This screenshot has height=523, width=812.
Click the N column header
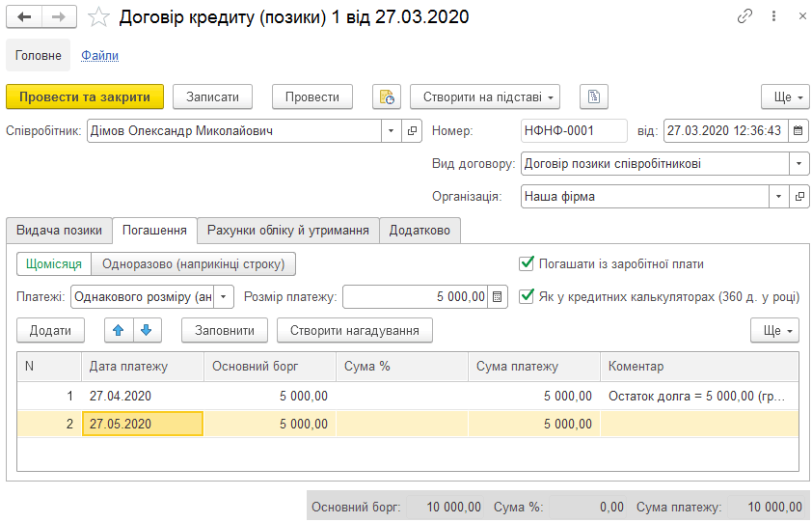pos(49,367)
